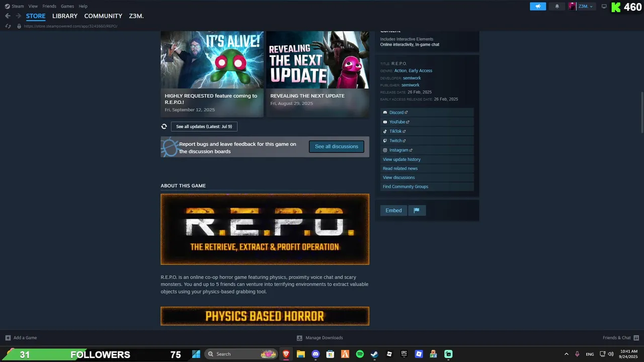Viewport: 644px width, 362px height.
Task: Open Epic Games Launcher from the taskbar
Action: [404, 354]
